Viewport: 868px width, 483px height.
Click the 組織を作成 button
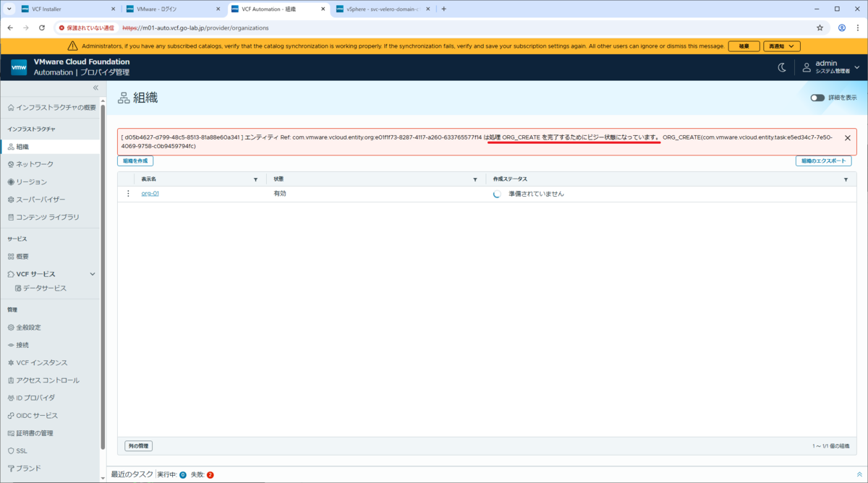point(135,161)
